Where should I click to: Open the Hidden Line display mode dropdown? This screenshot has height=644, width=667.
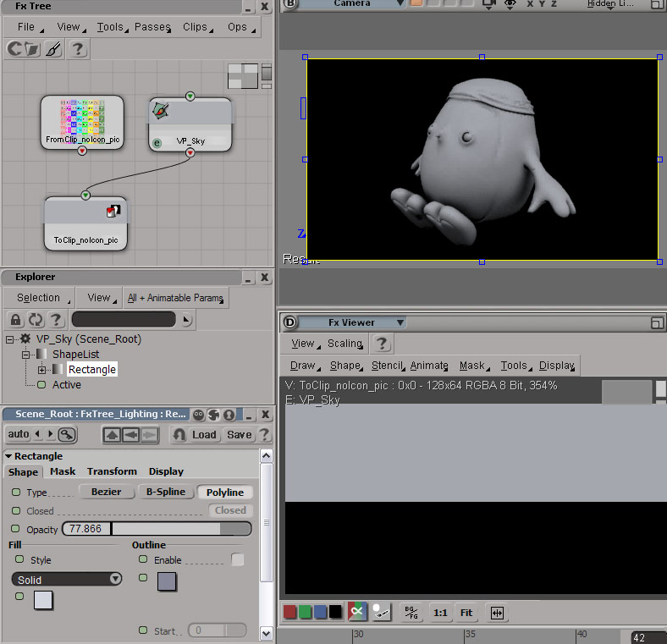point(610,4)
